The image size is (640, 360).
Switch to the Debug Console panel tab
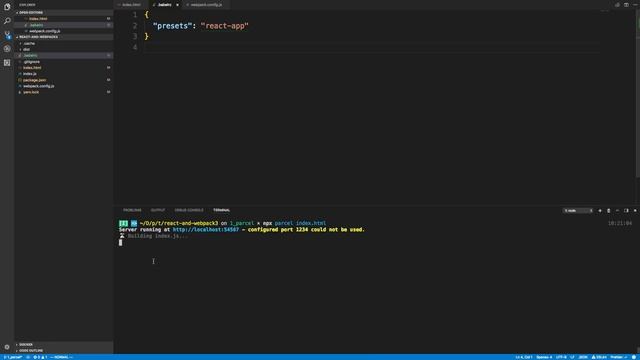click(189, 210)
